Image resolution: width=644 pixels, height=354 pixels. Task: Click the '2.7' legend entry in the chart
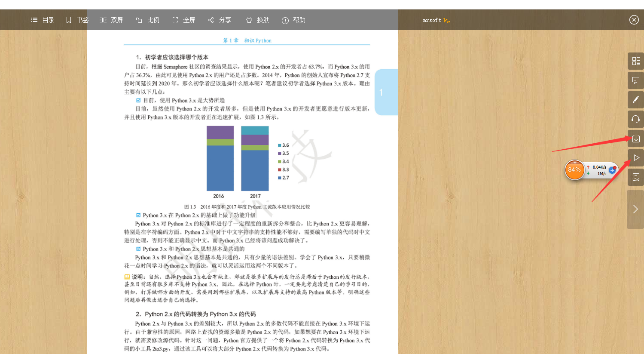pos(284,178)
